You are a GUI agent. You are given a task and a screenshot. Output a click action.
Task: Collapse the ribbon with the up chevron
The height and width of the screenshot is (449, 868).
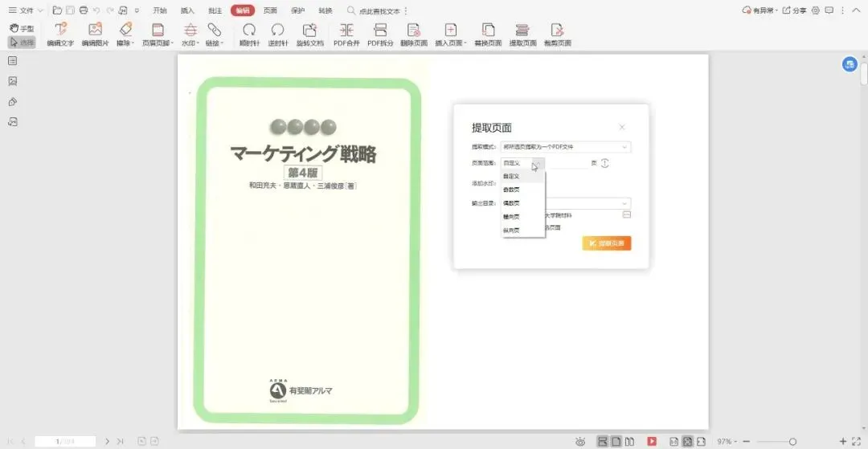(x=857, y=10)
